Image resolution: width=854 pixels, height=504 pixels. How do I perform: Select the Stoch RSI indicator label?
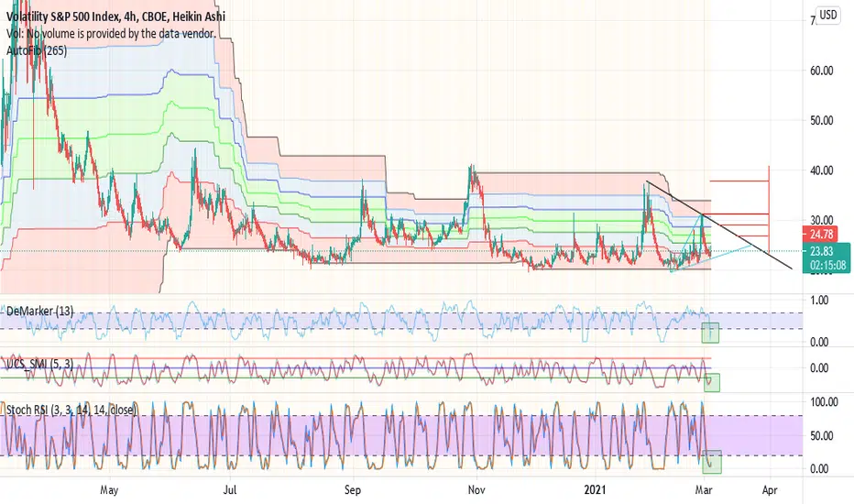point(71,410)
